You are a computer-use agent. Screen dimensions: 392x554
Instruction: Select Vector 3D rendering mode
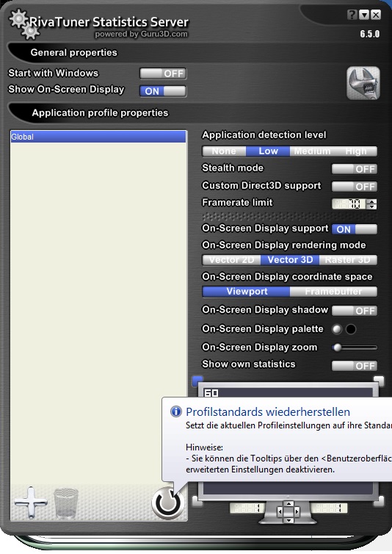coord(290,260)
